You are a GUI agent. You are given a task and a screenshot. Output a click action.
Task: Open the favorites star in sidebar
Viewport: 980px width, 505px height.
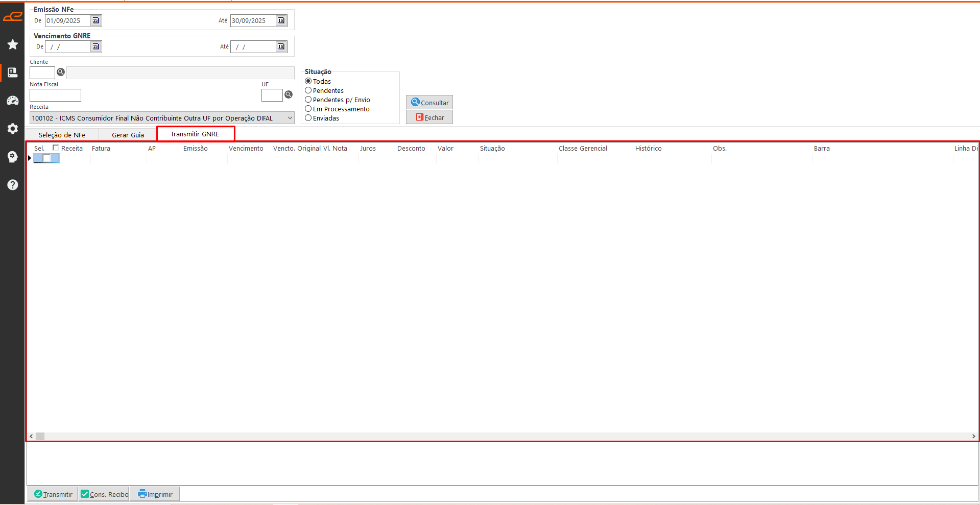(x=13, y=45)
